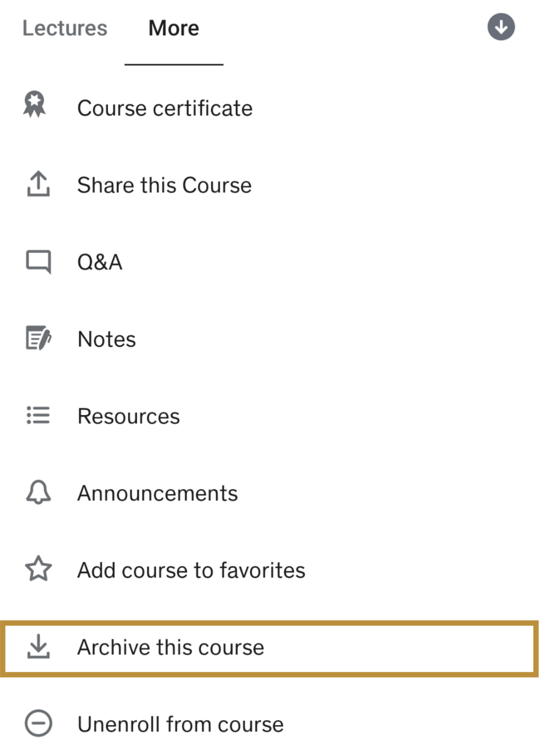The height and width of the screenshot is (756, 540).
Task: Tap Unenroll from course
Action: pyautogui.click(x=180, y=724)
